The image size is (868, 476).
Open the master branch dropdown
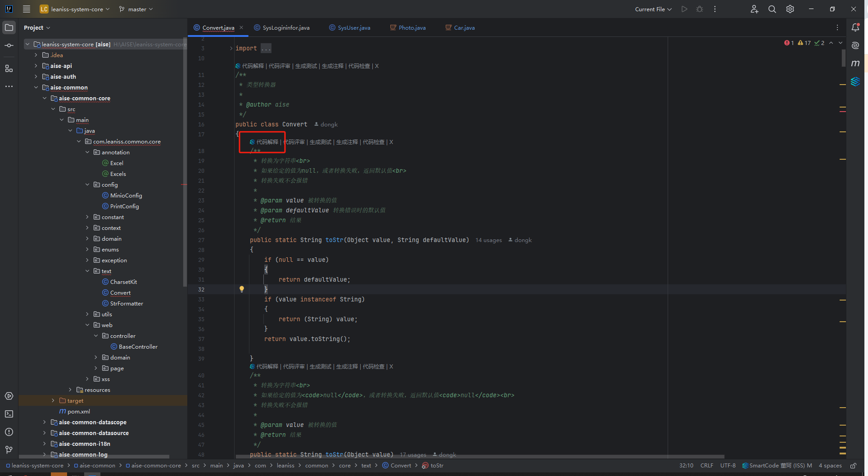click(136, 9)
